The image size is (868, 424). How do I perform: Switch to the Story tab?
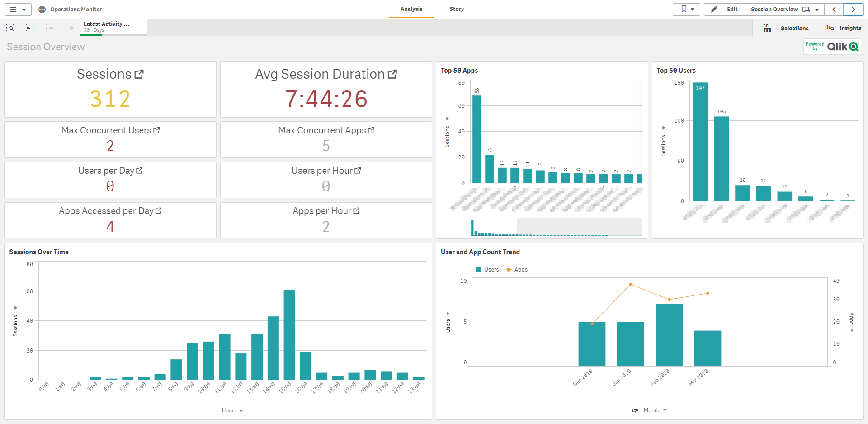[457, 9]
